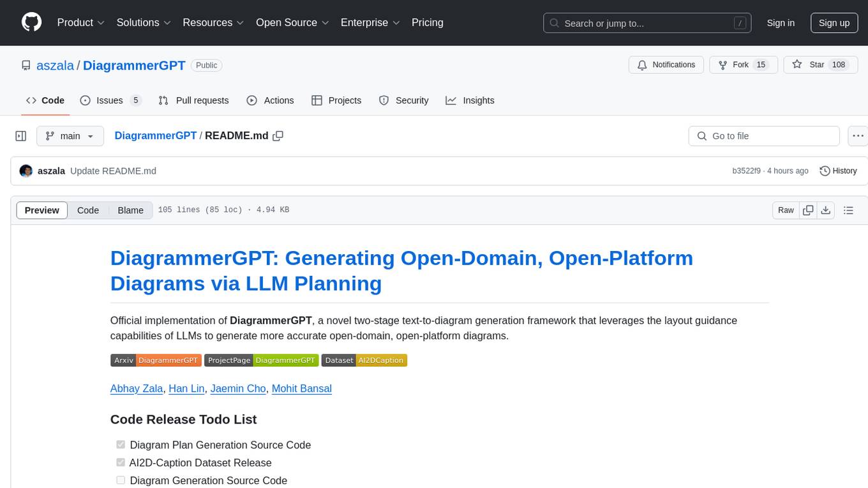This screenshot has height=488, width=868.
Task: Click Sign in
Action: 781,23
